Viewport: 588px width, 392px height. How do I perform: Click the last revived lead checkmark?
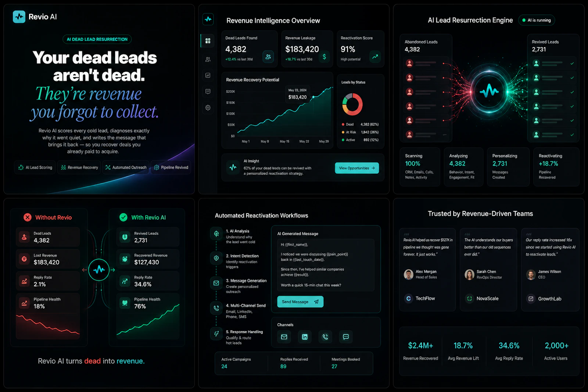(x=572, y=135)
